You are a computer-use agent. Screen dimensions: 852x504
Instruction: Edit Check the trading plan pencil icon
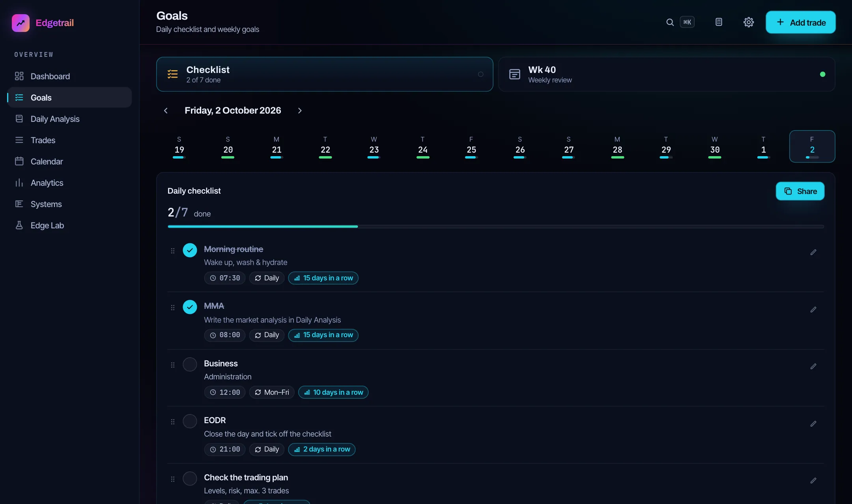tap(813, 480)
